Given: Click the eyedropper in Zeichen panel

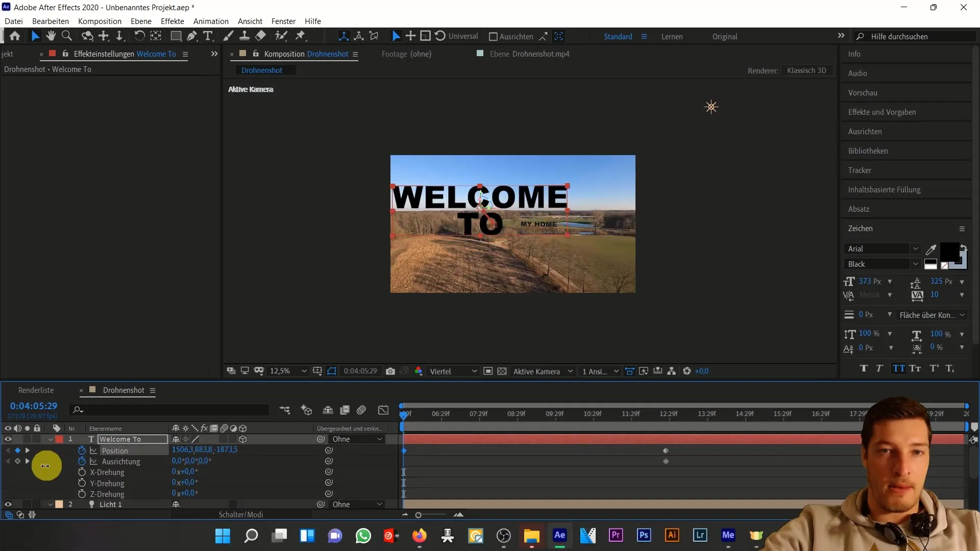Looking at the screenshot, I should (x=931, y=249).
